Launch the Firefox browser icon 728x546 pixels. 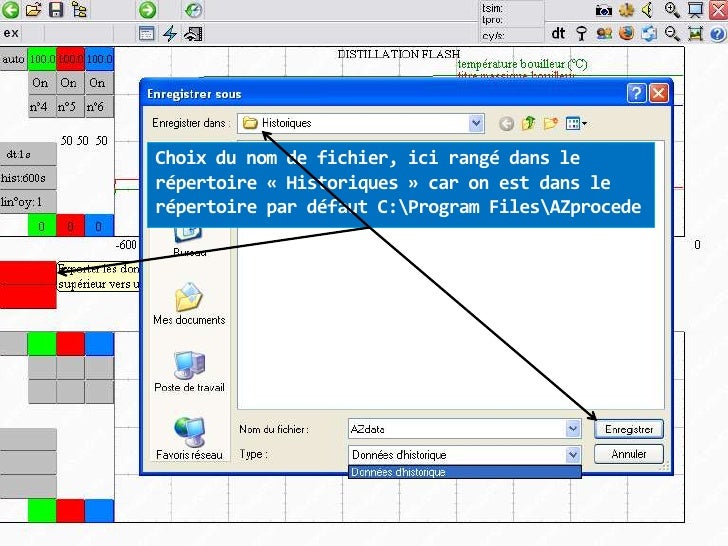pos(626,33)
